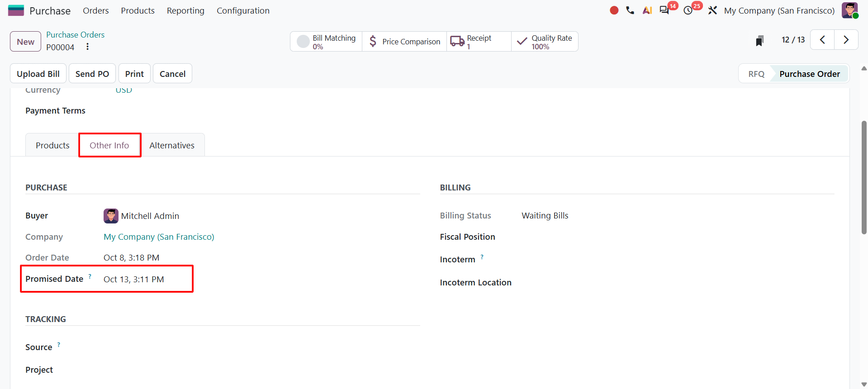Image resolution: width=868 pixels, height=389 pixels.
Task: Go to the previous record arrow
Action: [x=822, y=40]
